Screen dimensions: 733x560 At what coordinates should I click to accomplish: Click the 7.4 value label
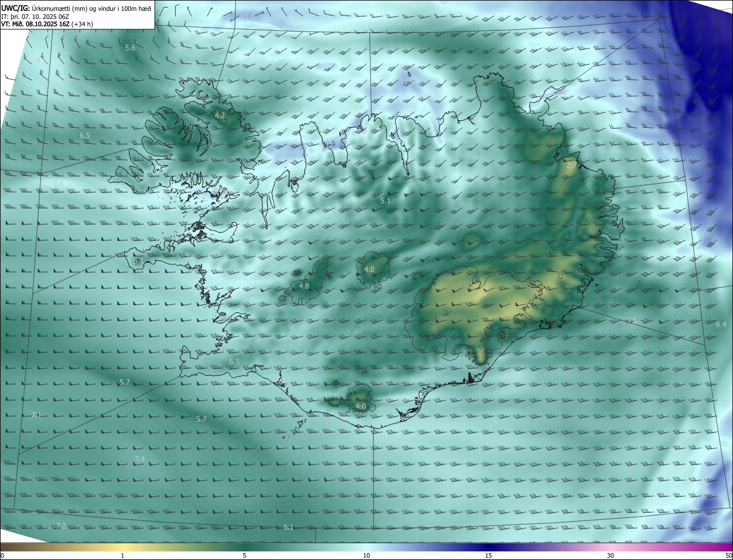[x=140, y=459]
